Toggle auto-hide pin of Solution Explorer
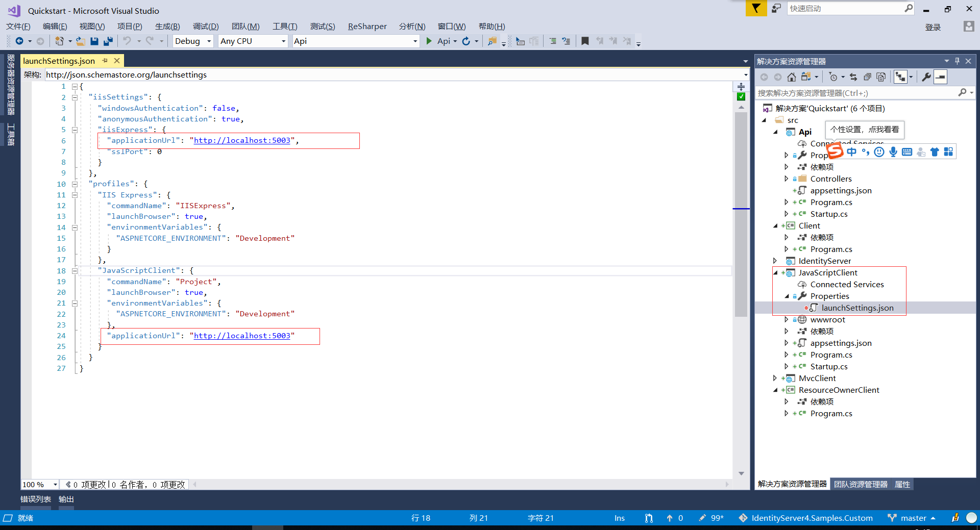Image resolution: width=980 pixels, height=530 pixels. (x=957, y=61)
